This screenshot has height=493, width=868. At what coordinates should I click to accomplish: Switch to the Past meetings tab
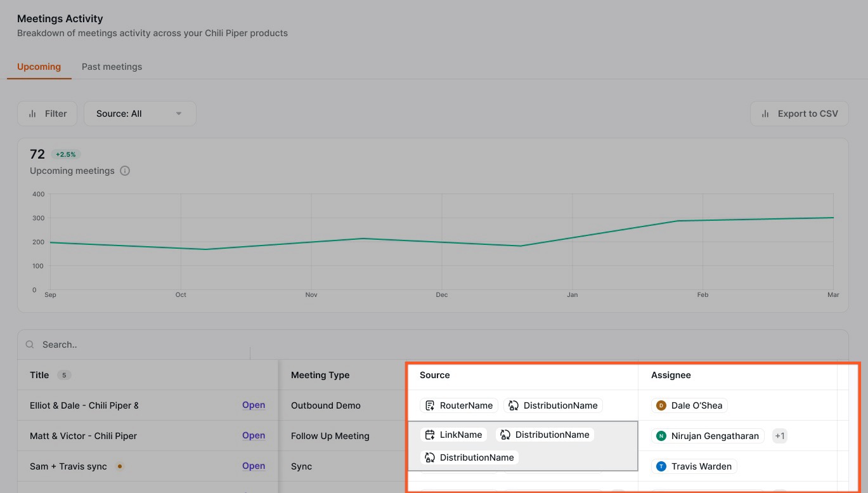(112, 67)
